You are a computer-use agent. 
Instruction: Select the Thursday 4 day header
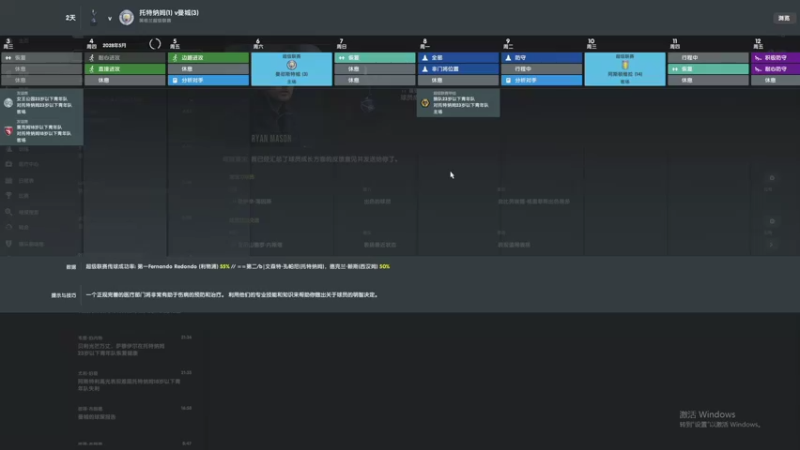click(x=92, y=43)
